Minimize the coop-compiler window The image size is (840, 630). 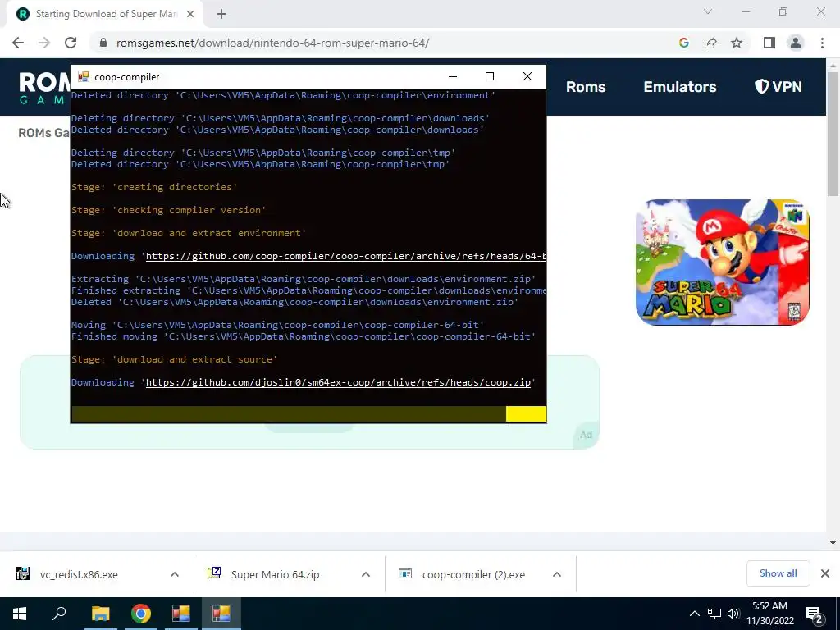(x=453, y=76)
